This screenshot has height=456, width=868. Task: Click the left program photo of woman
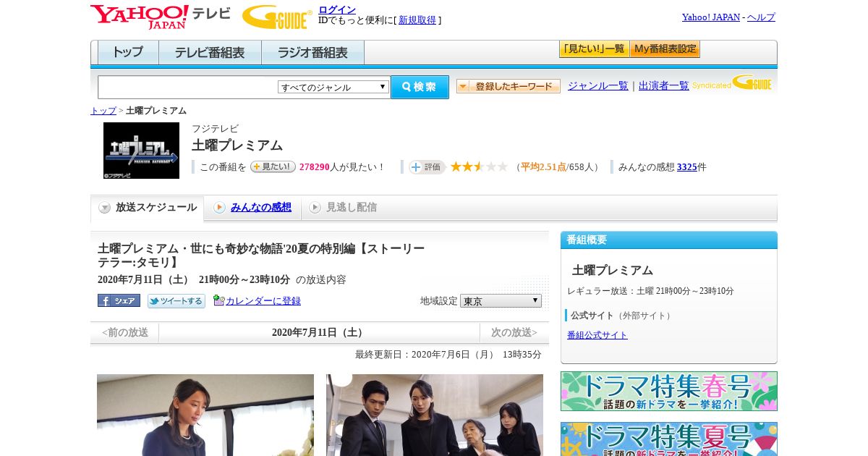click(205, 415)
